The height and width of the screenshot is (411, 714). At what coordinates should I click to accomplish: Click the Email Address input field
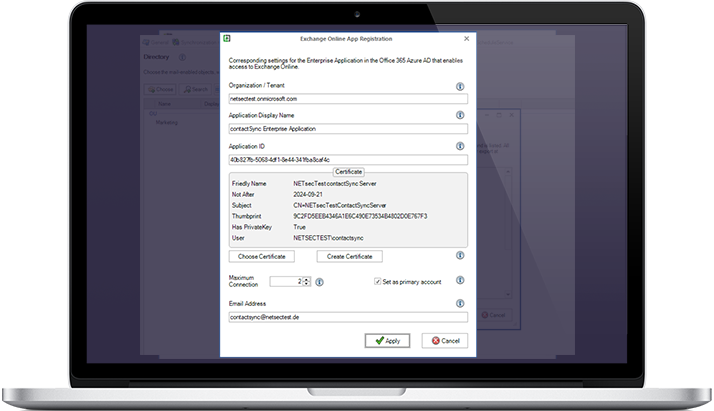(348, 317)
